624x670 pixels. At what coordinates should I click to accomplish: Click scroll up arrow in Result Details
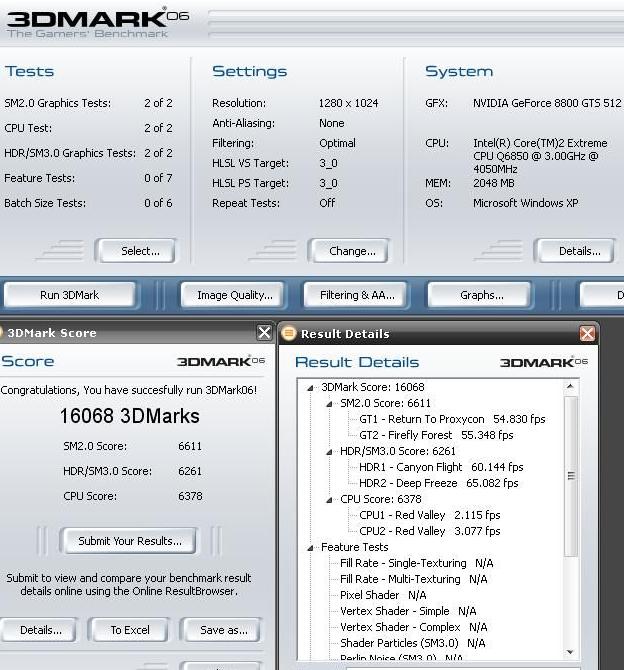point(570,386)
